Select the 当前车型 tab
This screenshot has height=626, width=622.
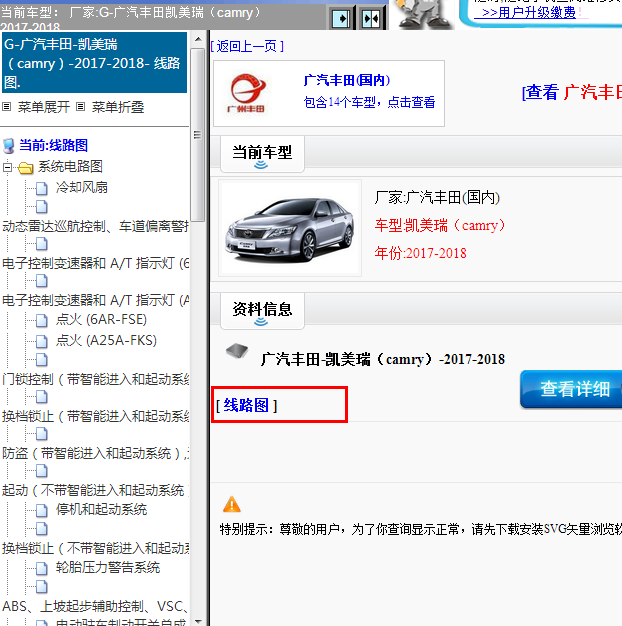coord(262,154)
